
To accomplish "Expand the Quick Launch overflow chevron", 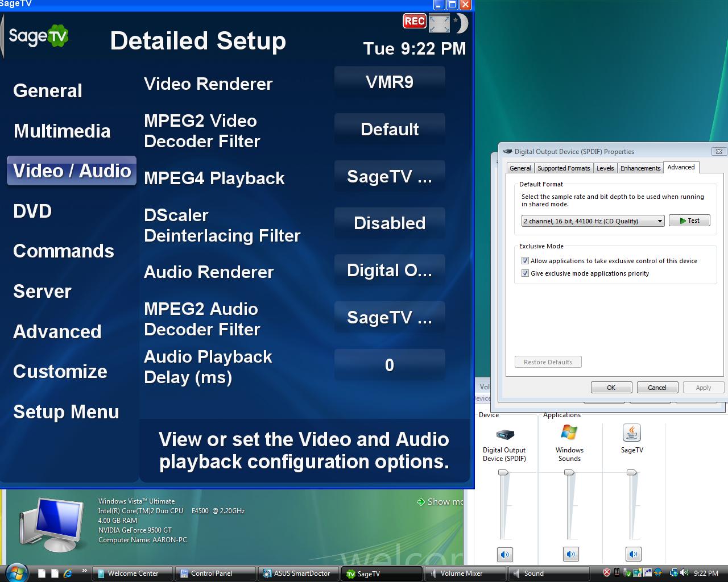I will 85,571.
